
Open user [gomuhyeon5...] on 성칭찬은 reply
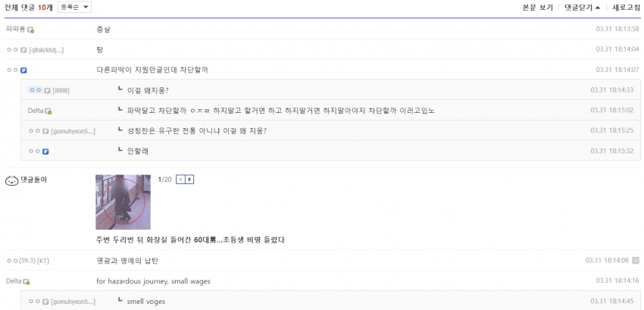[x=73, y=131]
